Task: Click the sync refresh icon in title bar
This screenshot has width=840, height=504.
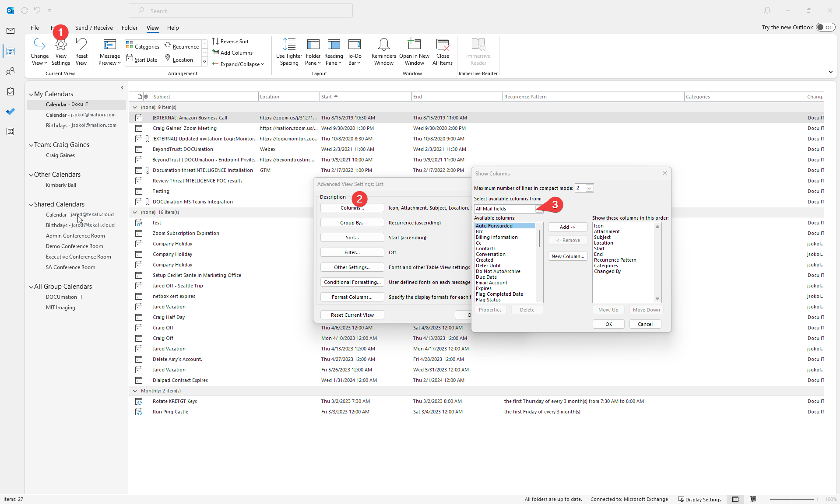Action: [x=25, y=10]
